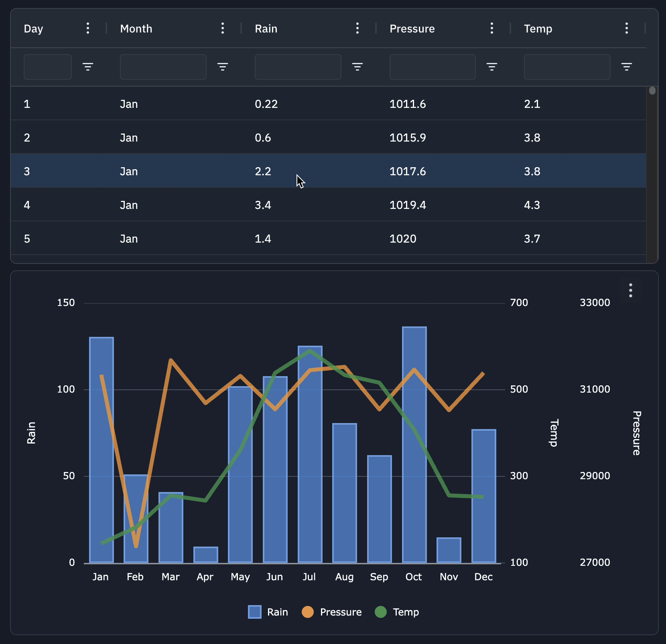Open the Rain column menu
The height and width of the screenshot is (644, 666).
click(x=357, y=28)
